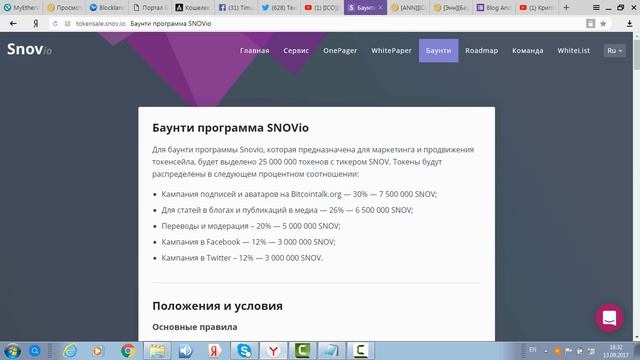Switch to the Blog An tab
The width and height of the screenshot is (640, 360).
[x=494, y=7]
